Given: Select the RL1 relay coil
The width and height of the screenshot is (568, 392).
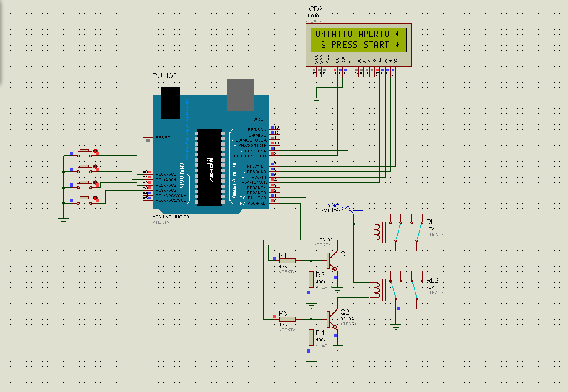Looking at the screenshot, I should [x=377, y=232].
